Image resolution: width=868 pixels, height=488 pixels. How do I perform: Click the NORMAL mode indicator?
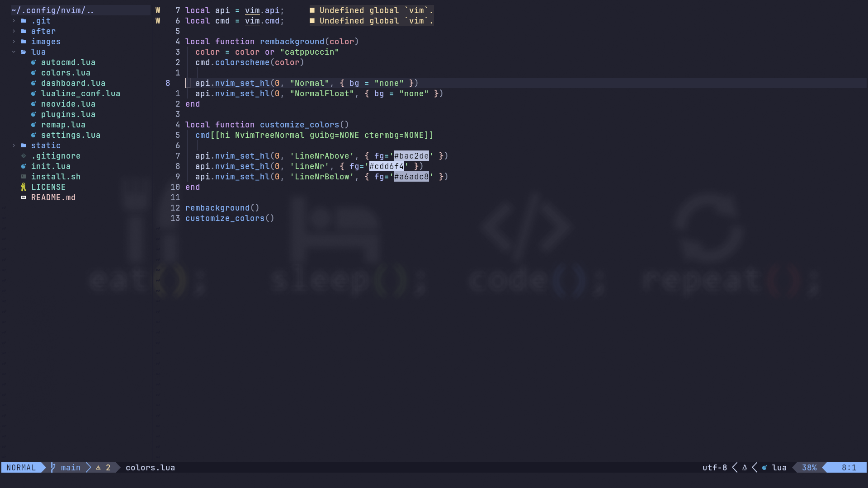point(21,468)
